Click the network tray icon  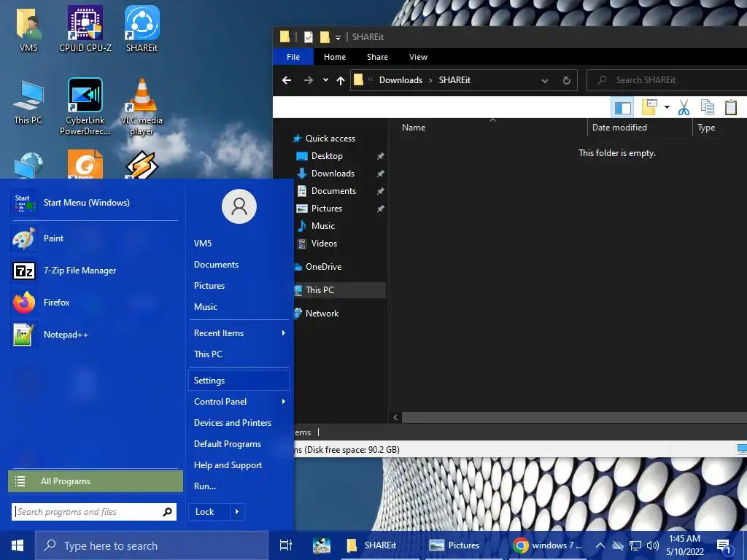(x=635, y=545)
